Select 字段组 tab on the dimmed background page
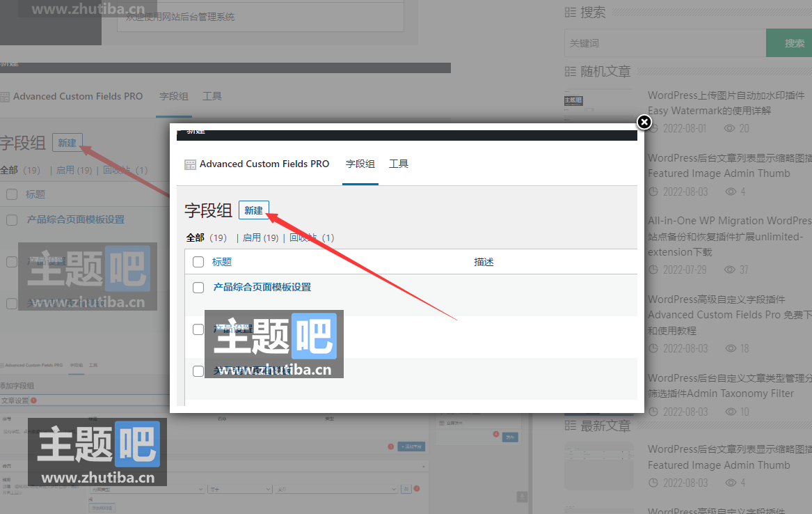This screenshot has height=514, width=812. tap(174, 96)
